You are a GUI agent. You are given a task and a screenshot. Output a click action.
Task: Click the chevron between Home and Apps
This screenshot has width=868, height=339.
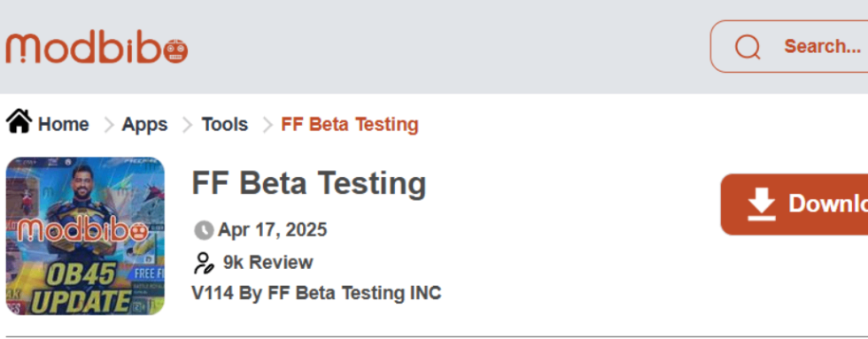108,125
